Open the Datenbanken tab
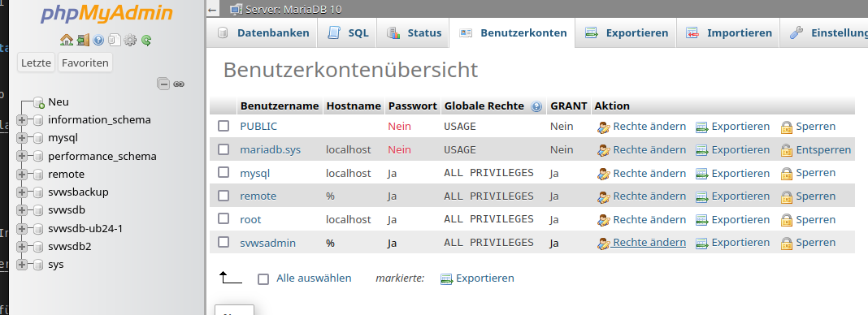Viewport: 868px width, 315px height. click(x=263, y=33)
